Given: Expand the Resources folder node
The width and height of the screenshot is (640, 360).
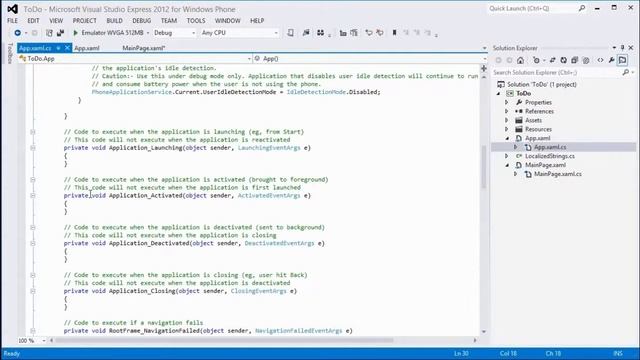Looking at the screenshot, I should click(507, 129).
